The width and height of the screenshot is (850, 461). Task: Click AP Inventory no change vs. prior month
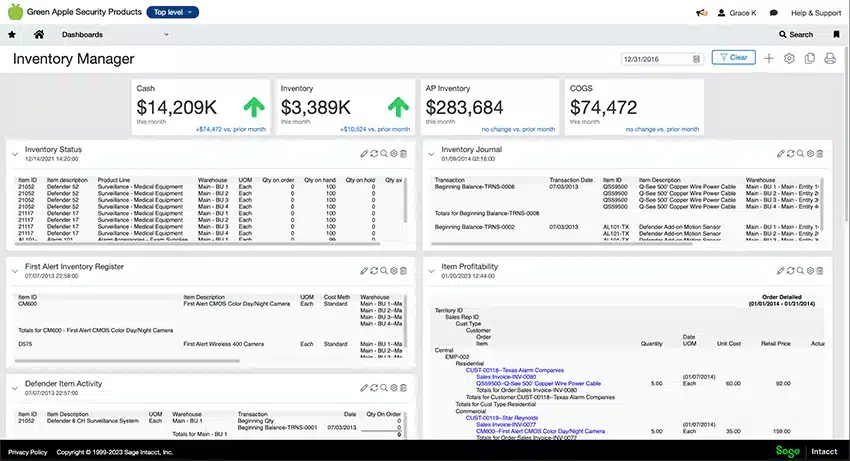pyautogui.click(x=518, y=130)
